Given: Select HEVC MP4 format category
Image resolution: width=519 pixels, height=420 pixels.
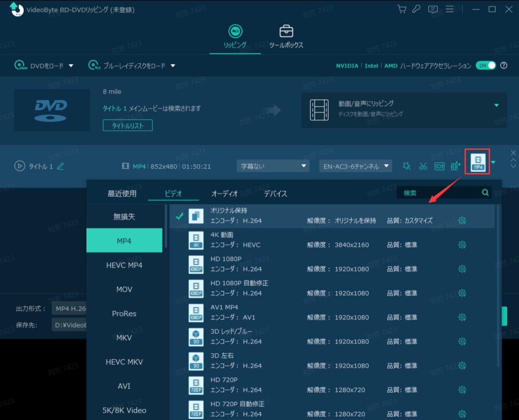Looking at the screenshot, I should click(124, 265).
